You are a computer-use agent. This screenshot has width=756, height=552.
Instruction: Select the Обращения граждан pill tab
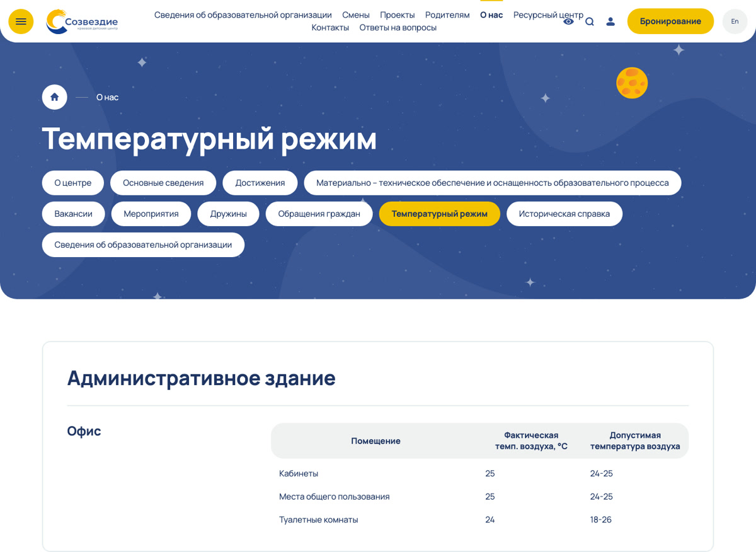coord(319,214)
